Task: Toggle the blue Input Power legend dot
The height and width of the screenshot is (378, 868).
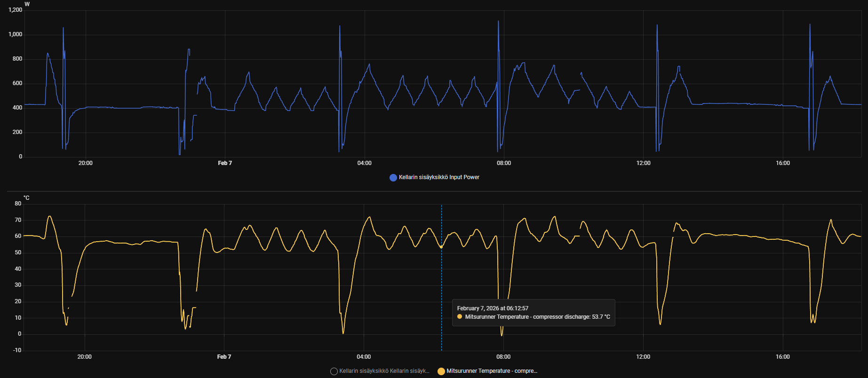Action: coord(393,177)
